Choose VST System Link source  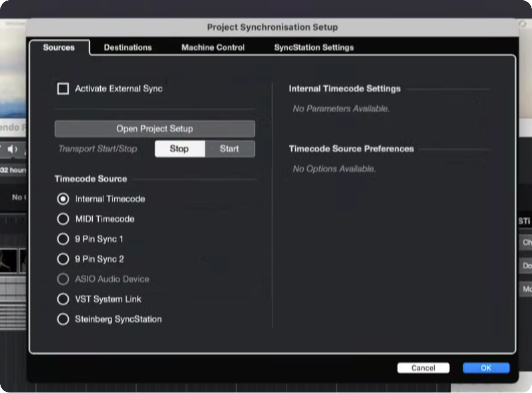tap(63, 299)
